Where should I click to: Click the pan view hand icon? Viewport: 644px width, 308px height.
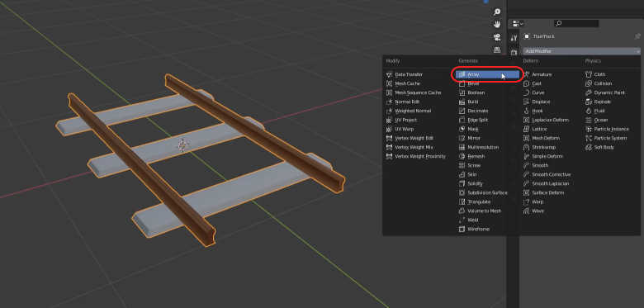(497, 25)
